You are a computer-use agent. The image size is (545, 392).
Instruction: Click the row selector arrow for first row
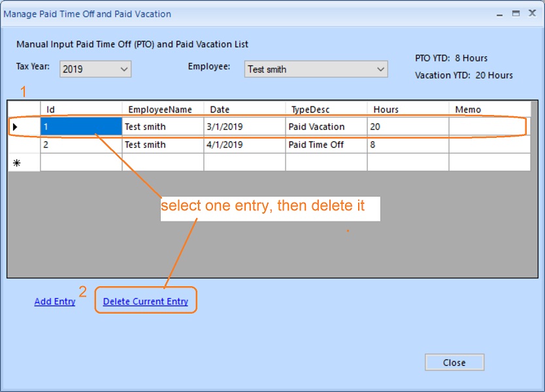pyautogui.click(x=16, y=127)
